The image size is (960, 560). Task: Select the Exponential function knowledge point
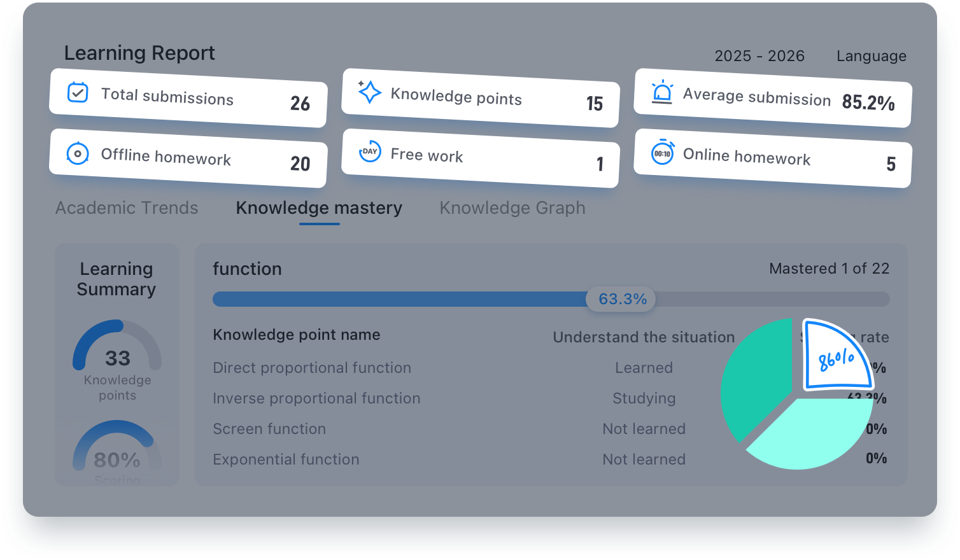286,459
